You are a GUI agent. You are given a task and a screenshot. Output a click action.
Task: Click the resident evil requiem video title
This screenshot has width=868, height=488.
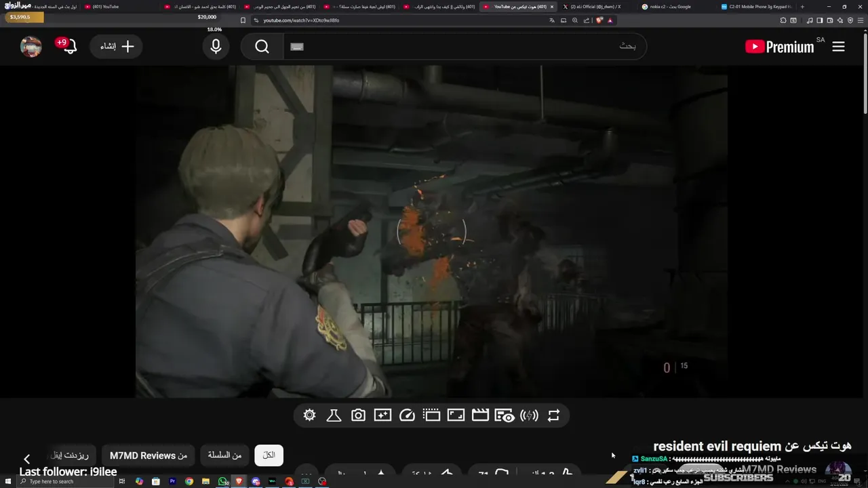[x=751, y=446]
